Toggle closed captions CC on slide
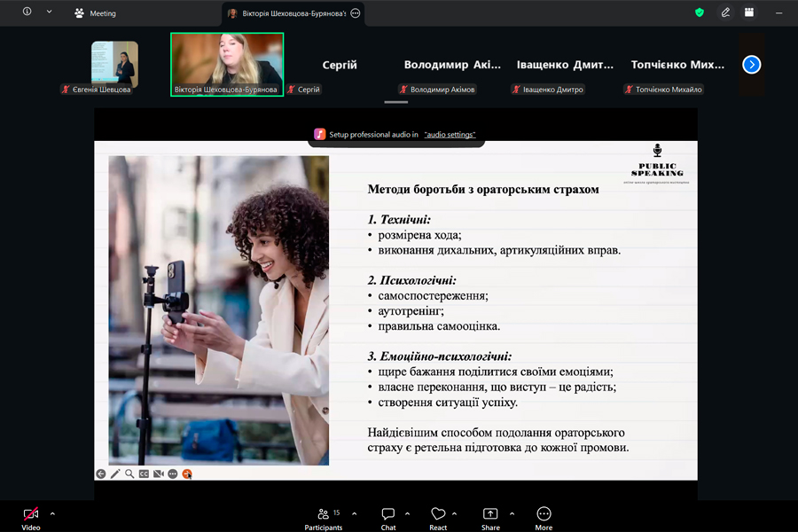This screenshot has width=798, height=532. click(144, 473)
